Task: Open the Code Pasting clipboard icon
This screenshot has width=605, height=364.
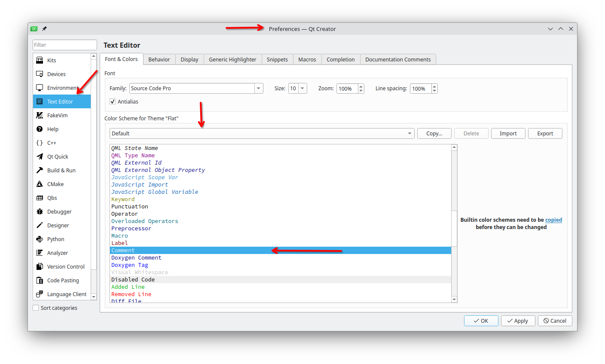Action: click(40, 280)
